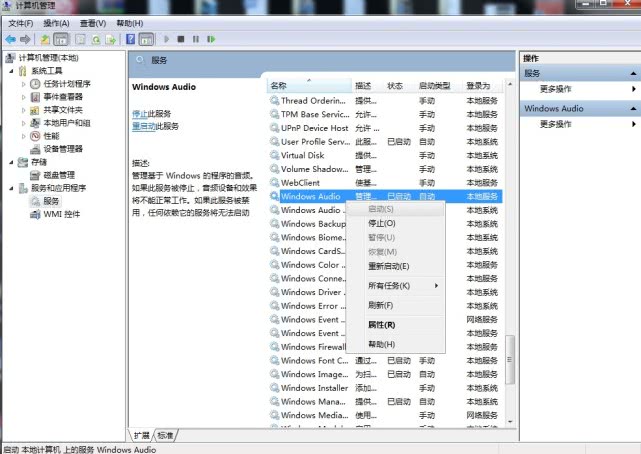Choose 重新启动(E) in context menu
The width and height of the screenshot is (641, 454).
point(395,266)
